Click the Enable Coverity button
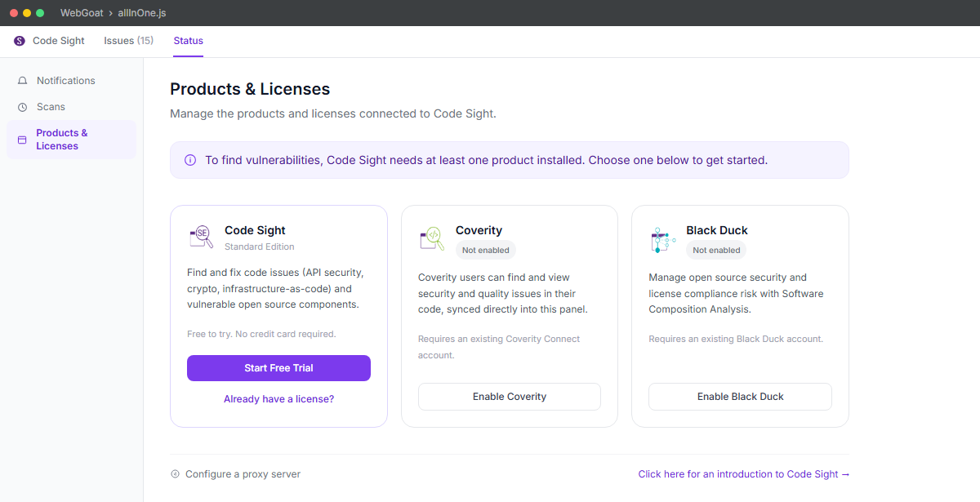Screen dimensions: 980x502 [510, 397]
